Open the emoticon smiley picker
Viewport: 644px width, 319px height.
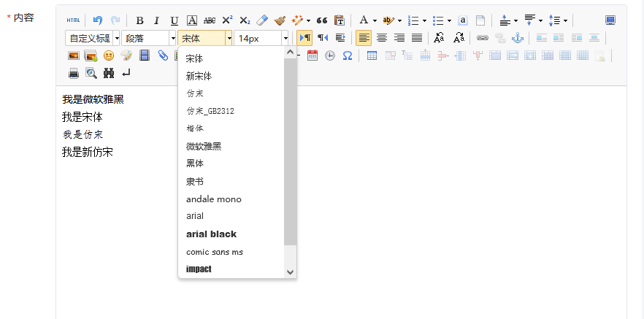coord(108,55)
